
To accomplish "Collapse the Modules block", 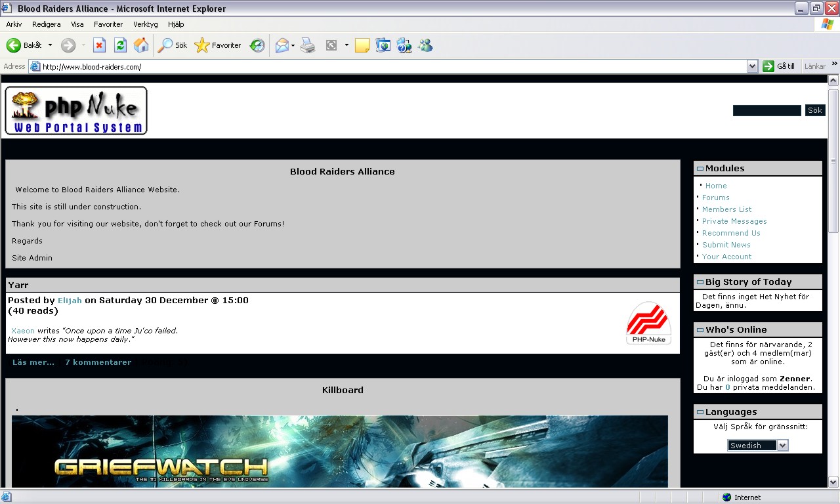I will coord(700,169).
